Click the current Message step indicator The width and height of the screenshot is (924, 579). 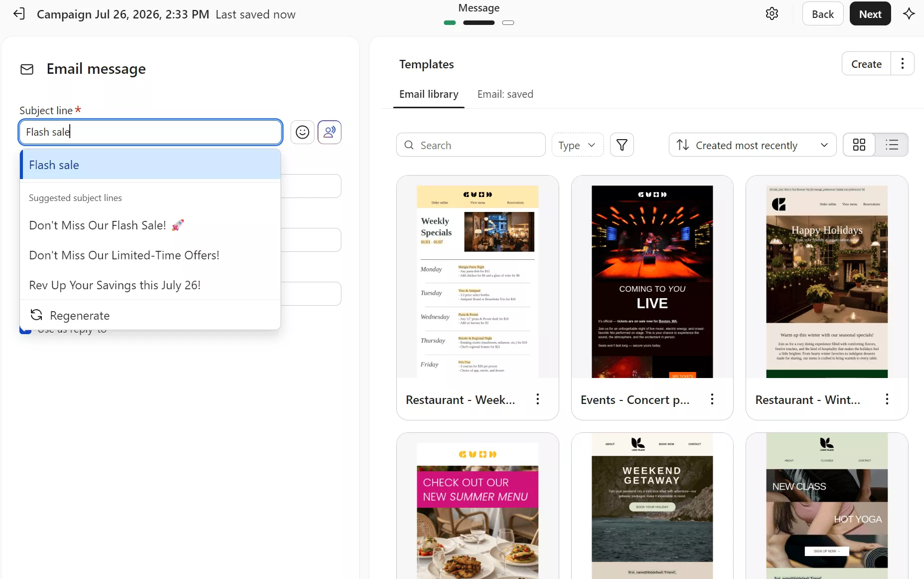pos(479,22)
